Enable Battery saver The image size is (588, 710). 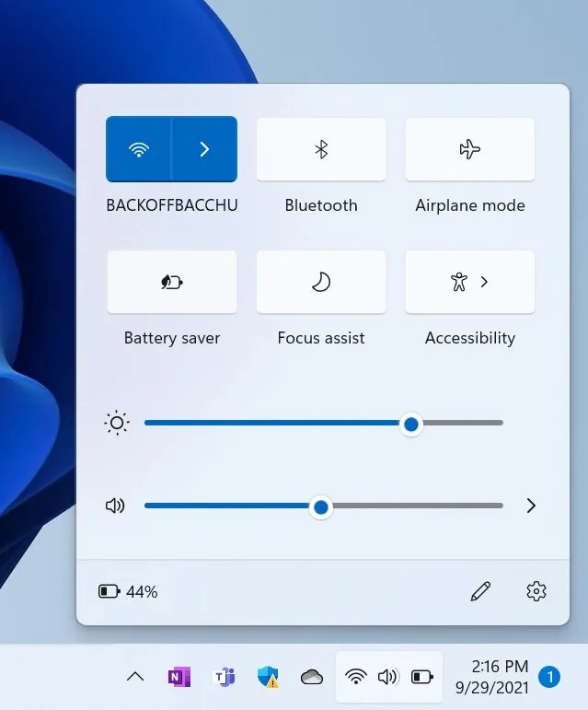[172, 282]
